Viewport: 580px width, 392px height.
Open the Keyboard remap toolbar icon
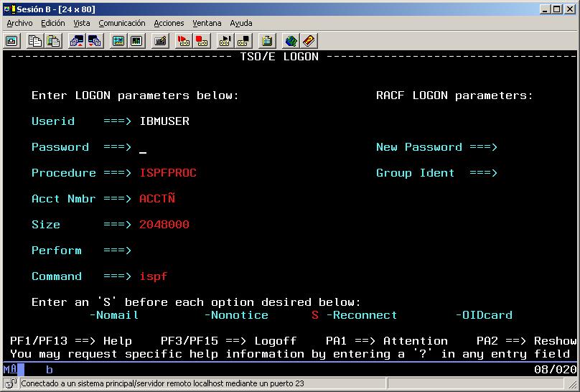[160, 41]
